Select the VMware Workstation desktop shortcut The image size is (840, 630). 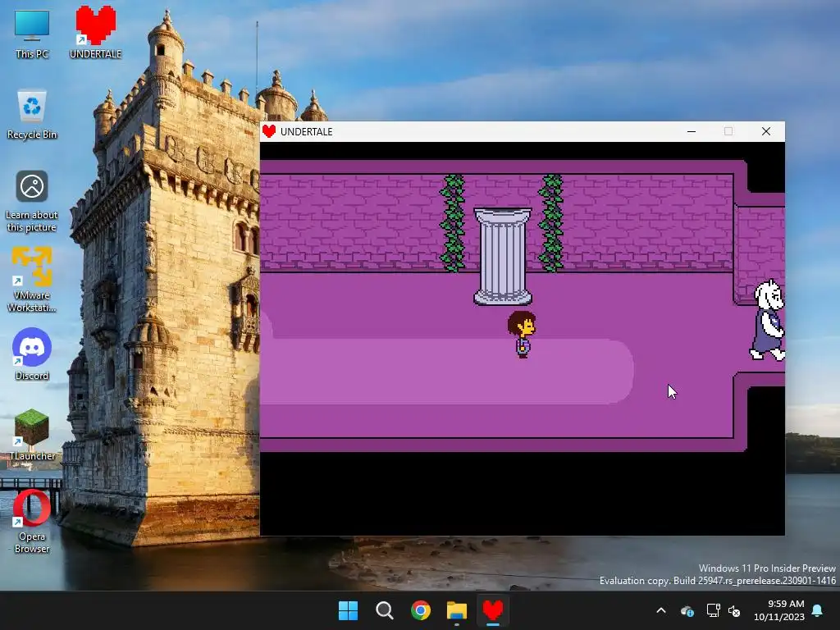pyautogui.click(x=32, y=280)
